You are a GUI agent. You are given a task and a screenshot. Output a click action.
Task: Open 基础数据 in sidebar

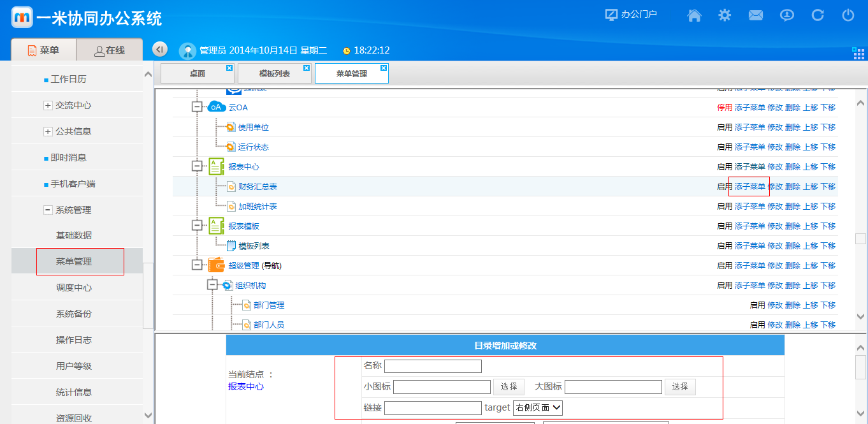[74, 235]
